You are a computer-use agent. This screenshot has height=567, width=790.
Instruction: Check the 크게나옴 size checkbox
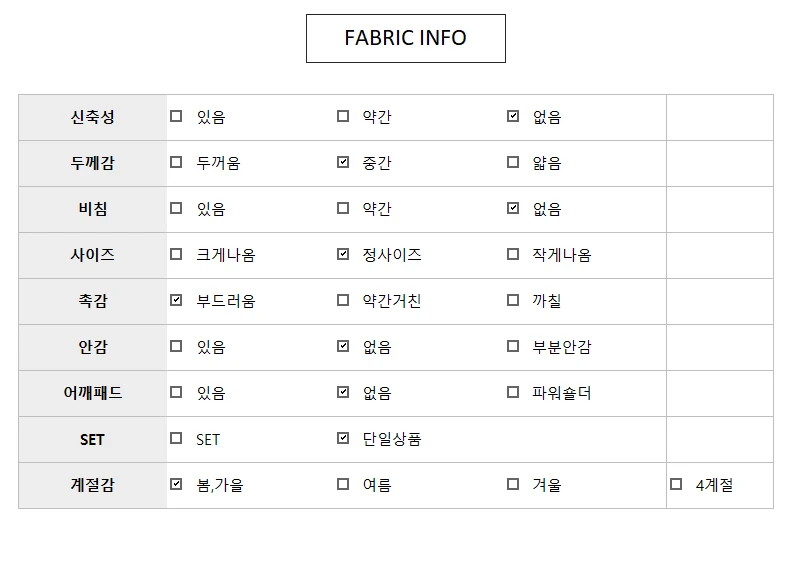[176, 254]
